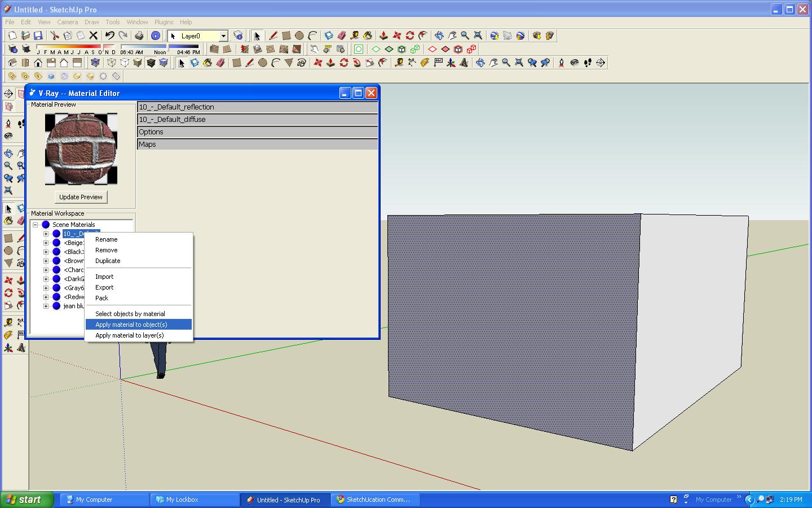Image resolution: width=812 pixels, height=508 pixels.
Task: Click the Zoom Extents icon, top toolbar
Action: coord(478,36)
